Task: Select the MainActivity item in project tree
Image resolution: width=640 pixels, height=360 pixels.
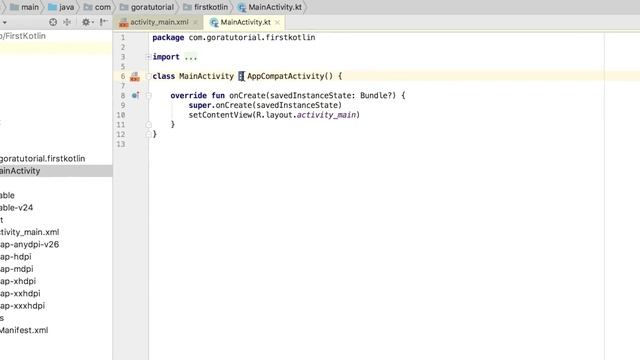Action: [56, 171]
